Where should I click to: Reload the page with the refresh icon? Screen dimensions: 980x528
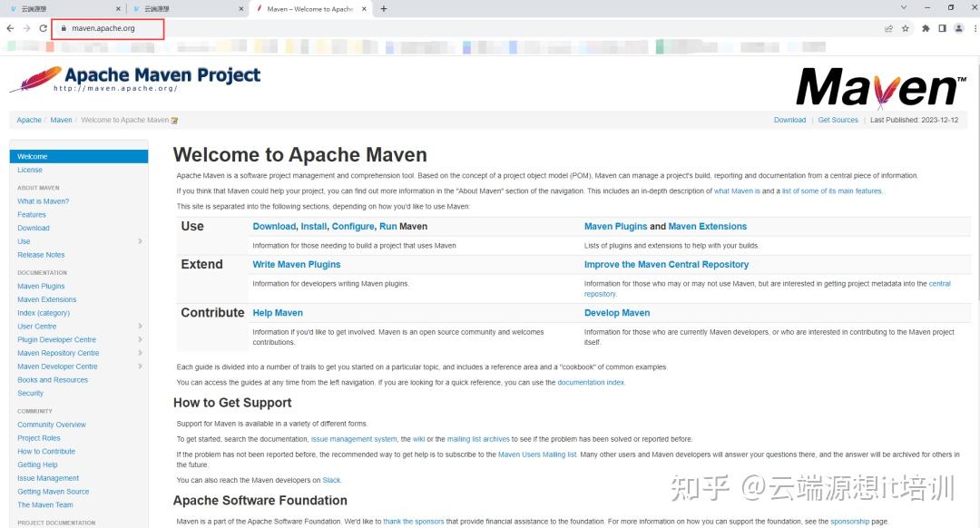click(x=43, y=28)
